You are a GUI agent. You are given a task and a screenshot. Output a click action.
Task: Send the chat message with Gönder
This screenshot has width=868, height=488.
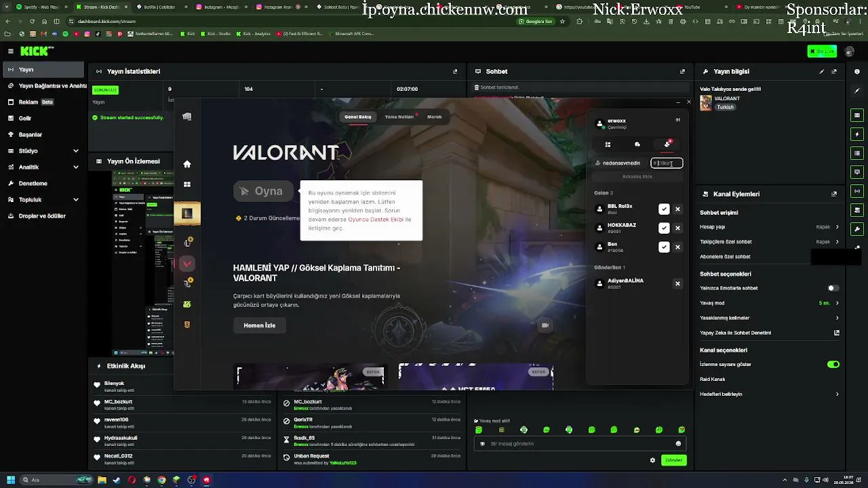673,460
